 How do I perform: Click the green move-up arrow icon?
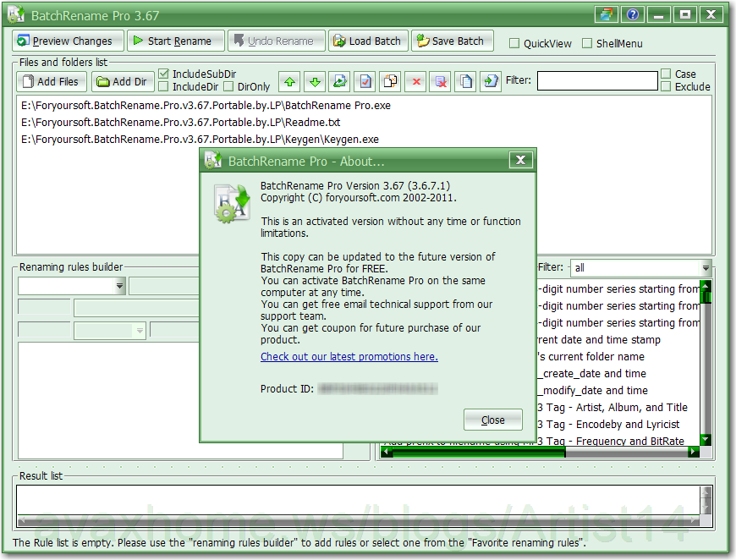(x=289, y=82)
